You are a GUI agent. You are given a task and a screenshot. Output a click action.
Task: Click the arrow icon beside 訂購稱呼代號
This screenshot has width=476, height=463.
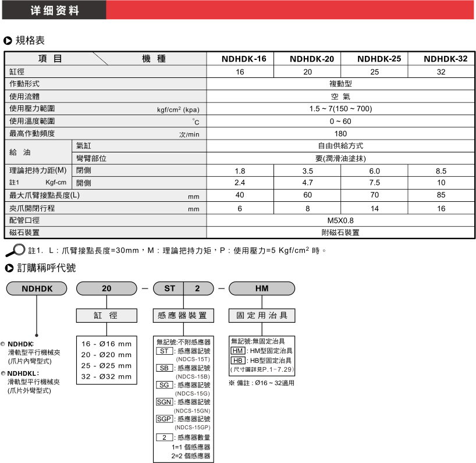click(x=8, y=268)
